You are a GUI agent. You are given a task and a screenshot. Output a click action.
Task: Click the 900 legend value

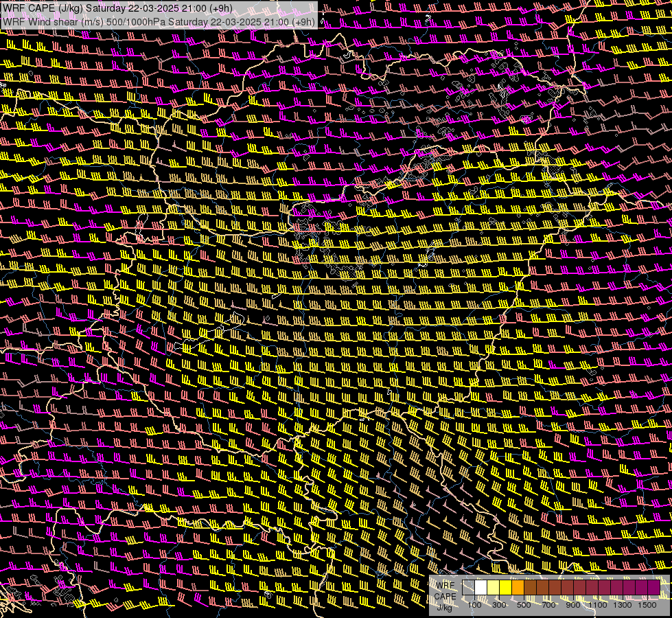573,605
